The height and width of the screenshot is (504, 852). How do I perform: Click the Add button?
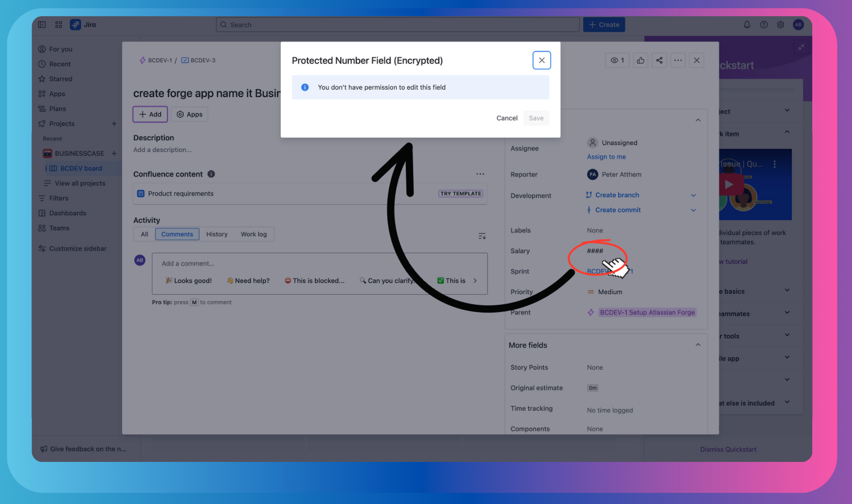(x=150, y=114)
